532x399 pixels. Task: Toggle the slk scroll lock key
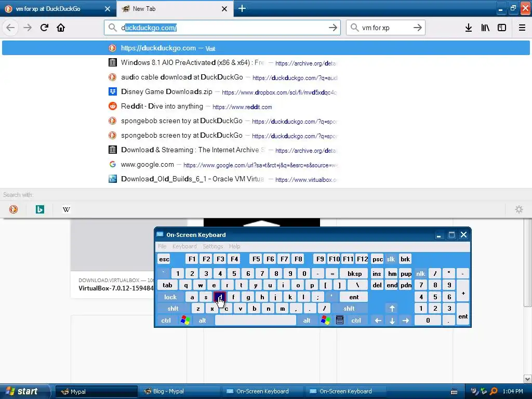(x=391, y=259)
